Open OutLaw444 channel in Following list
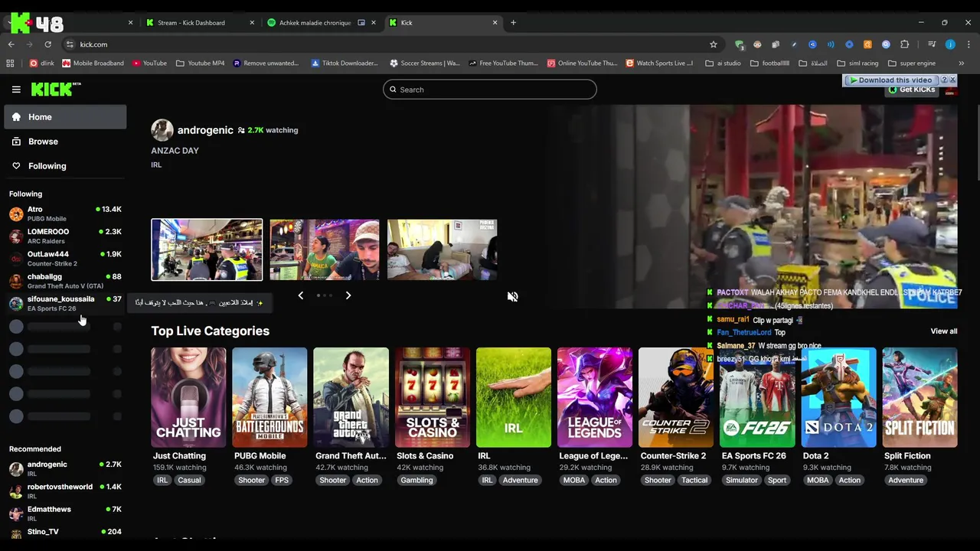Screen dimensions: 980x551 point(65,259)
